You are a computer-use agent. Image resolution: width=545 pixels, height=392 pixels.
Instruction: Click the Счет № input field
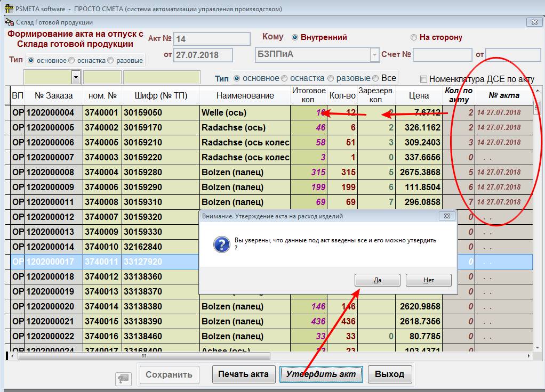pos(442,55)
